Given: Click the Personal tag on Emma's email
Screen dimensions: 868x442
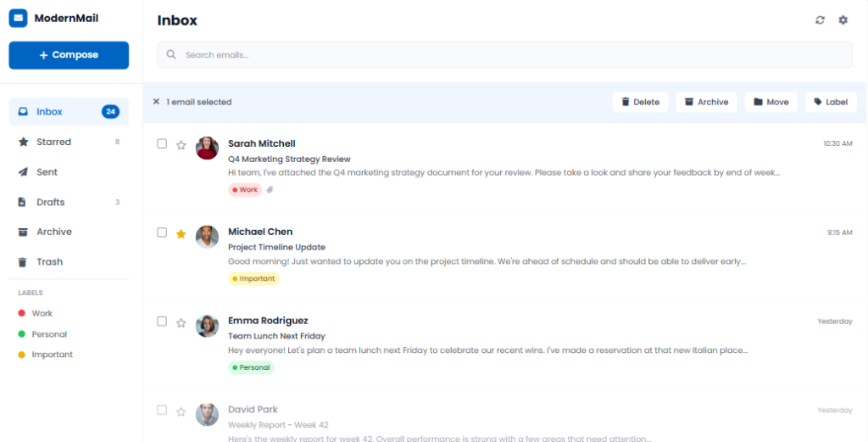Looking at the screenshot, I should [x=251, y=367].
